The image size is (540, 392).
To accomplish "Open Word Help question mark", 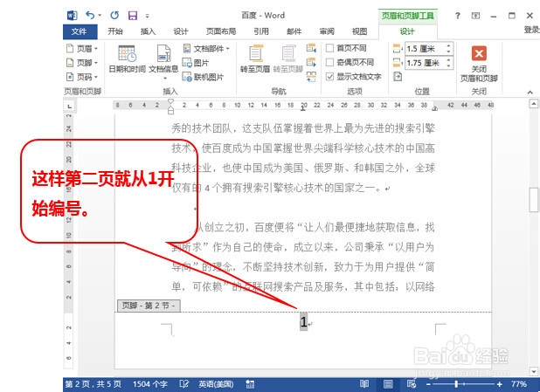I will pos(457,16).
